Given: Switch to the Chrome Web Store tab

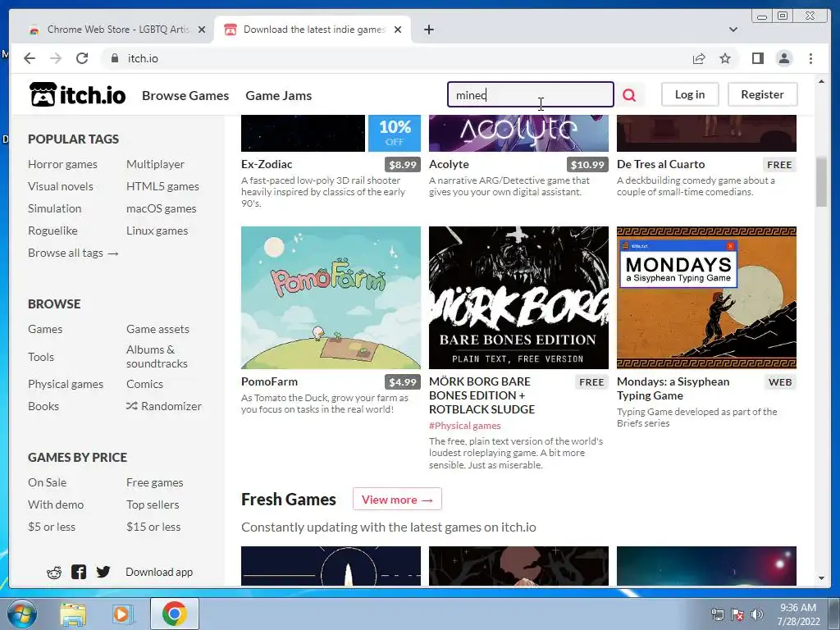Looking at the screenshot, I should 116,30.
